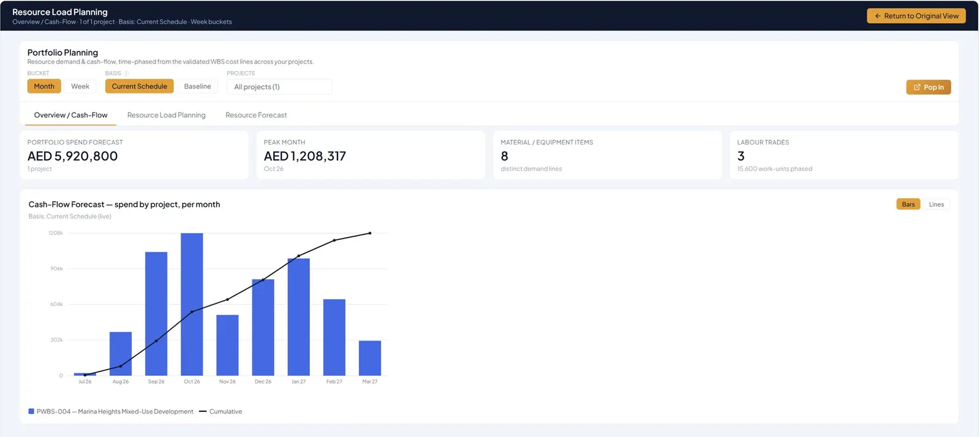Click the Portfolio Spend Forecast card
Image resolution: width=980 pixels, height=437 pixels.
click(134, 155)
